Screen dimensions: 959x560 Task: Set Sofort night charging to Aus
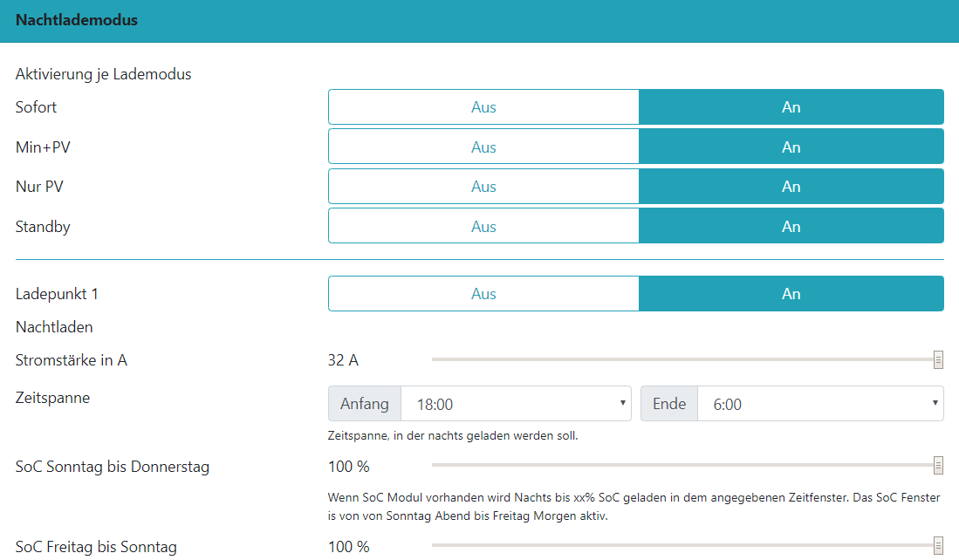point(483,107)
